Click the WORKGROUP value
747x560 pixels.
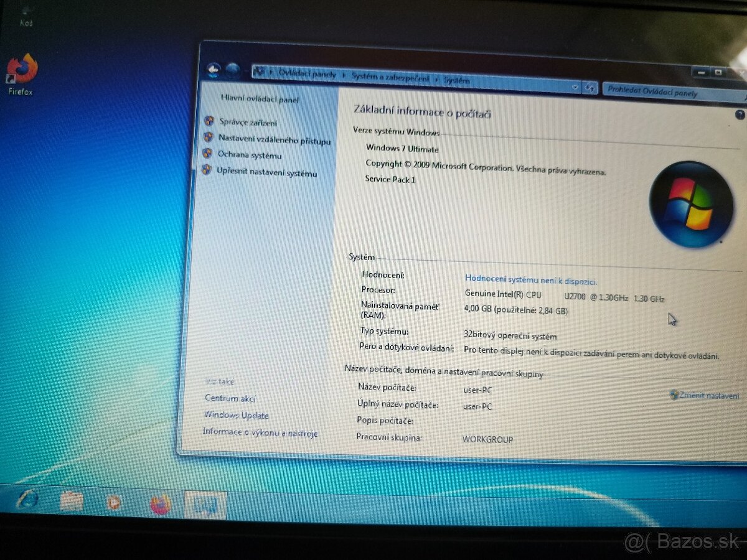(487, 439)
